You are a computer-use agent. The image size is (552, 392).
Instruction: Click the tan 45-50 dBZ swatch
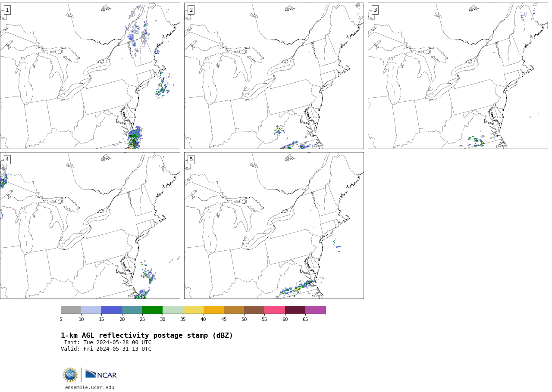point(234,310)
